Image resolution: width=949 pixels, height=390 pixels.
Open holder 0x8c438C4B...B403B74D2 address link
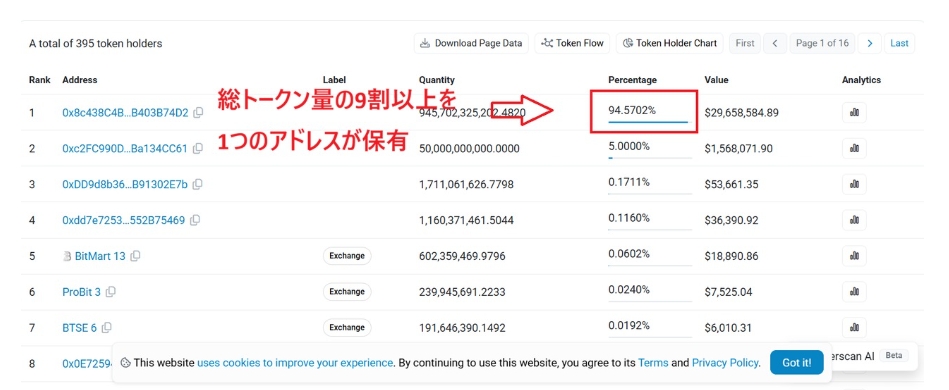coord(125,113)
